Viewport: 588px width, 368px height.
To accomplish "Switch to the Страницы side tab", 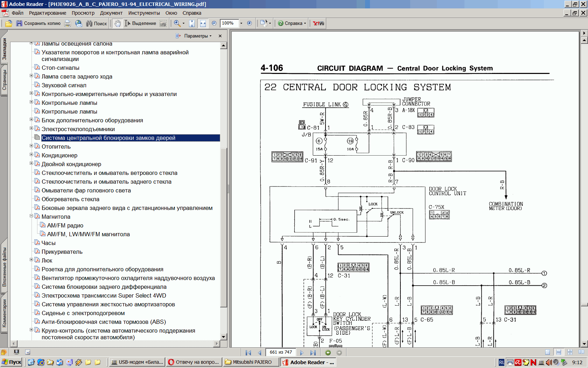I will point(4,80).
